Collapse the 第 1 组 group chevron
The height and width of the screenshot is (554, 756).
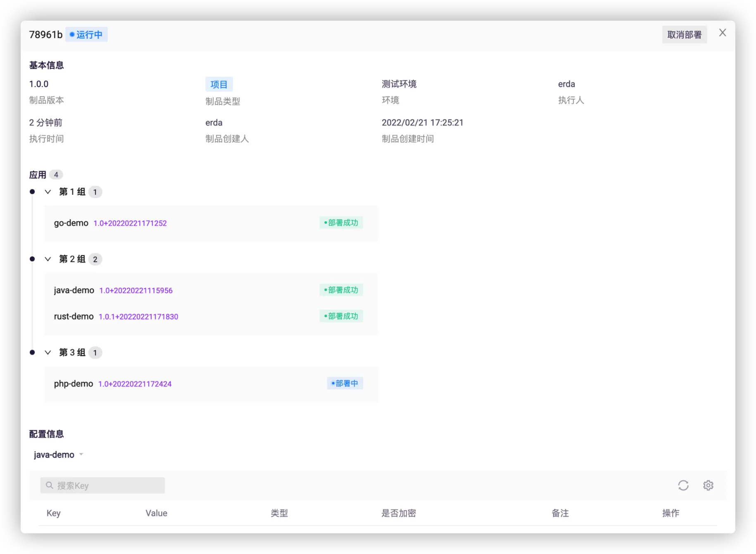(48, 192)
